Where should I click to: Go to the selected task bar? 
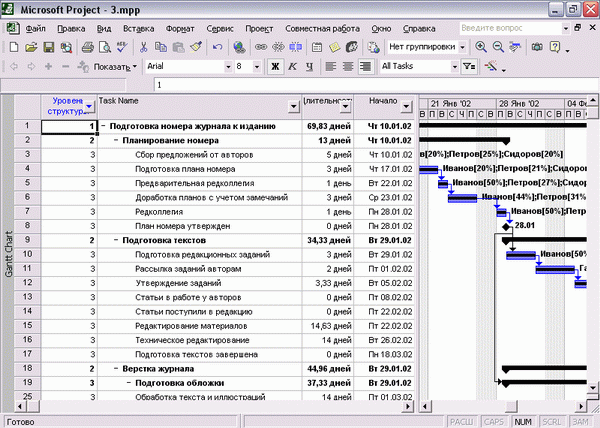point(515,47)
